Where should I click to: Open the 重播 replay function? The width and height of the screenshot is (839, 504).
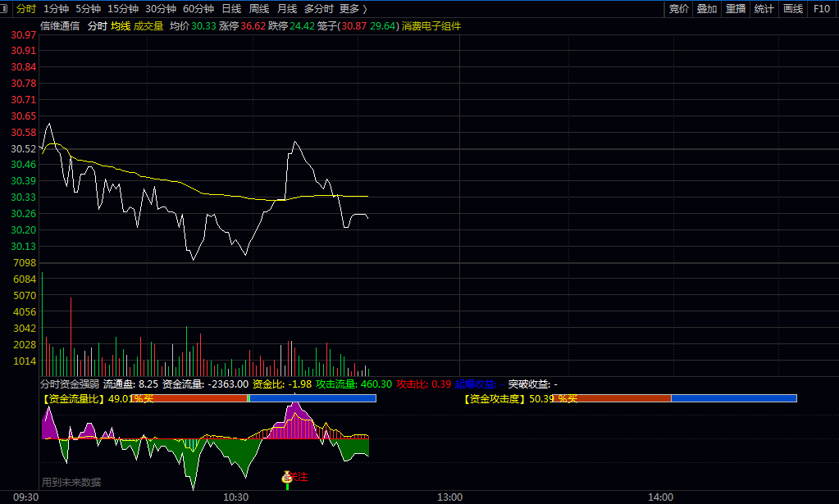736,9
